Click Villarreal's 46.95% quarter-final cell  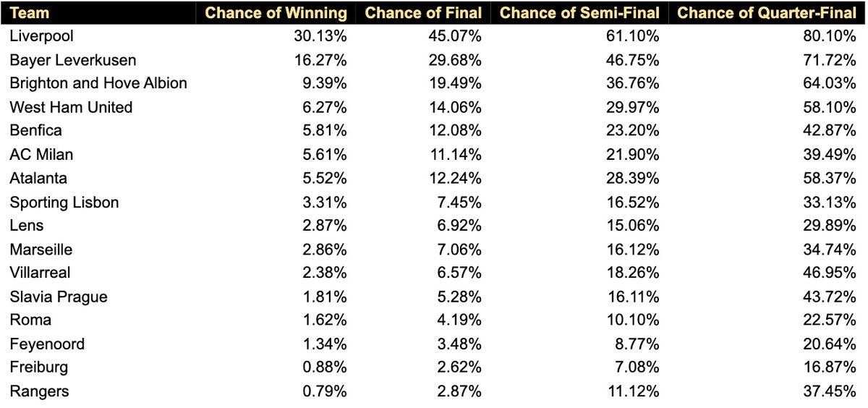832,273
